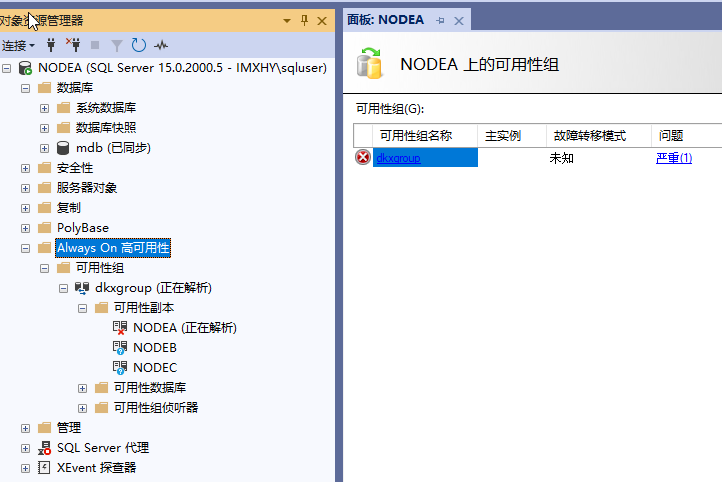The image size is (722, 482).
Task: Open the activity monitor pulse icon
Action: tap(161, 45)
